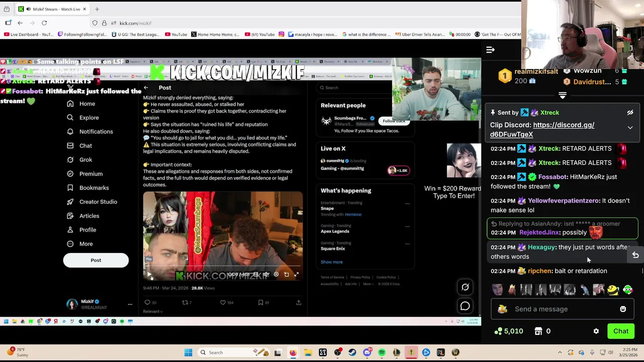Focus the Send a message field
The height and width of the screenshot is (362, 644).
[562, 309]
